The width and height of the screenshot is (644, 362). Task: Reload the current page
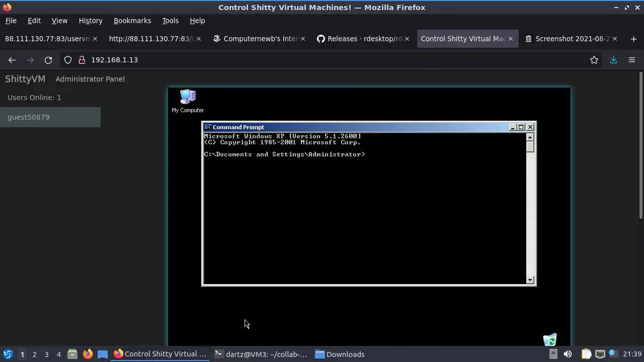pyautogui.click(x=48, y=60)
